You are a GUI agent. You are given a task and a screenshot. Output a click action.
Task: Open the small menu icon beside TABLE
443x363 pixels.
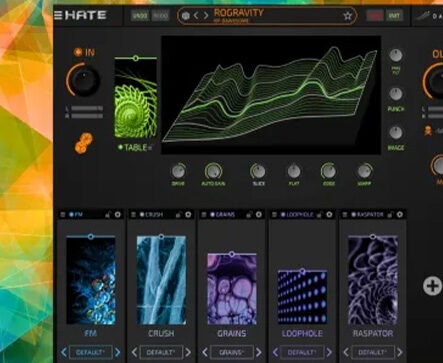(150, 147)
